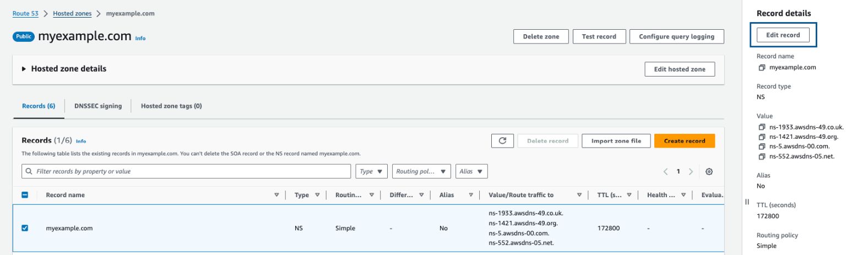Open the Type filter dropdown
Image resolution: width=868 pixels, height=255 pixels.
coord(372,171)
